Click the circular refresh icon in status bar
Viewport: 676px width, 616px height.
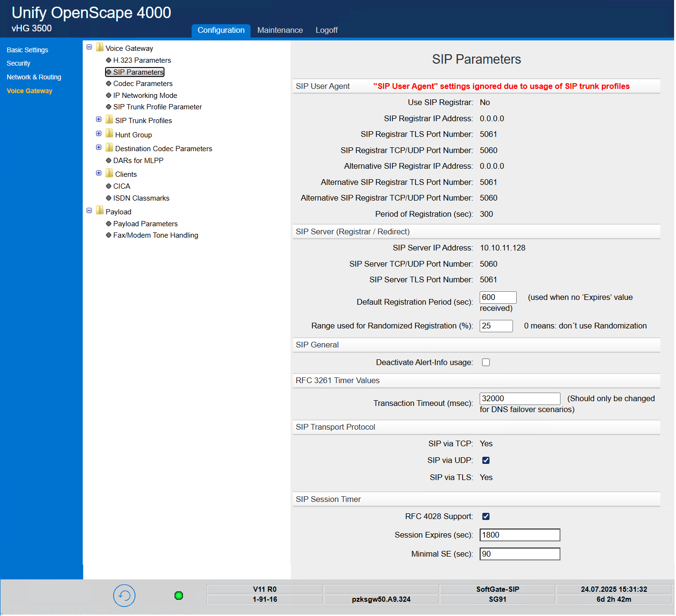point(124,596)
